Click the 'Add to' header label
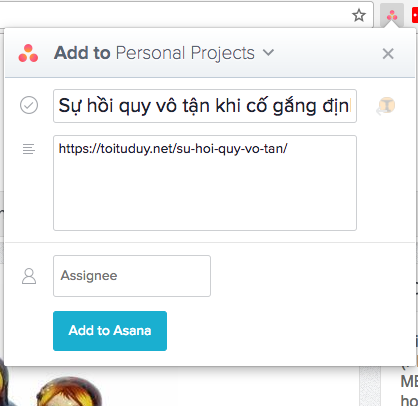The height and width of the screenshot is (406, 418). click(82, 53)
